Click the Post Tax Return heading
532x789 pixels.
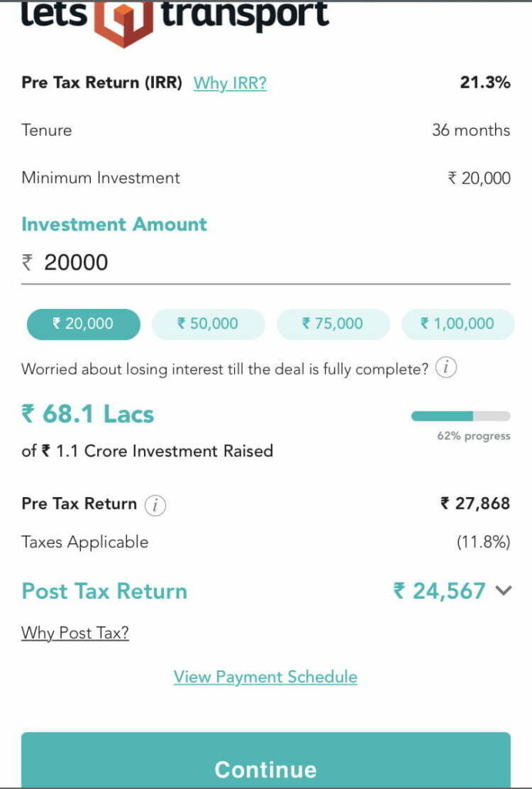[x=105, y=591]
